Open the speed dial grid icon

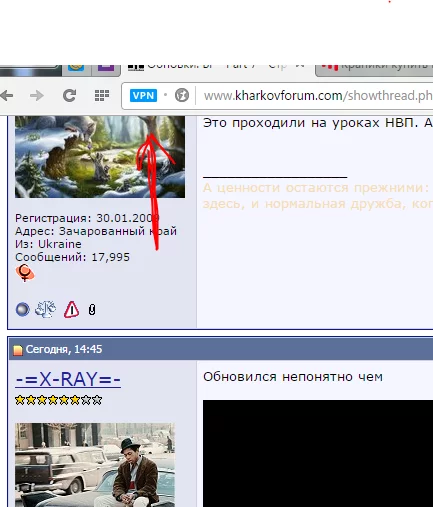[x=102, y=96]
